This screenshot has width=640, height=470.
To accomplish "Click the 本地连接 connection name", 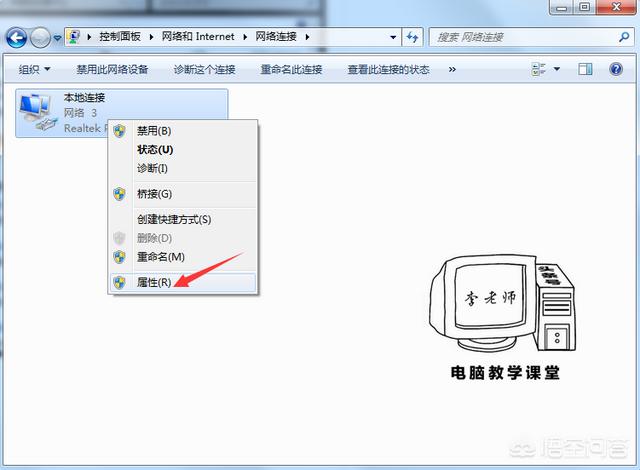I will point(84,98).
